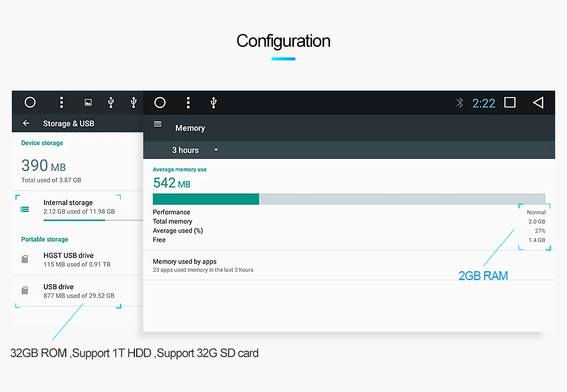Screen dimensions: 567x392
Task: Tap USB icon in Memory window status bar
Action: (x=213, y=102)
